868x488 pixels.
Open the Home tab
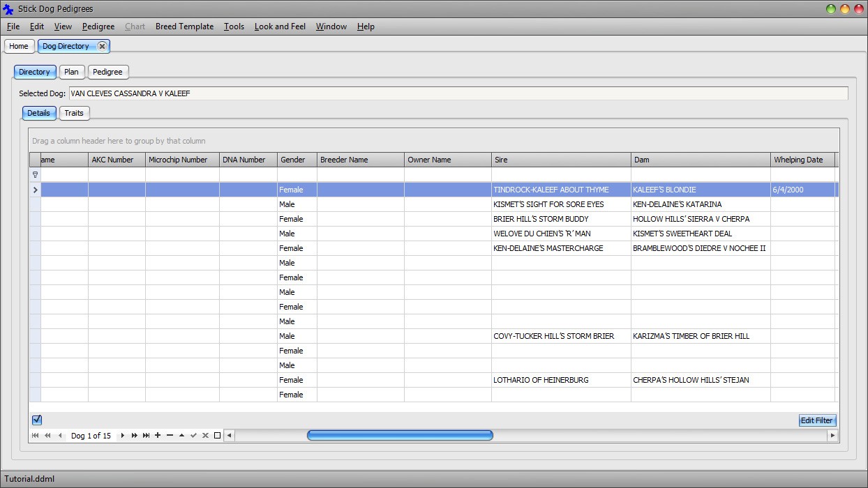tap(19, 46)
